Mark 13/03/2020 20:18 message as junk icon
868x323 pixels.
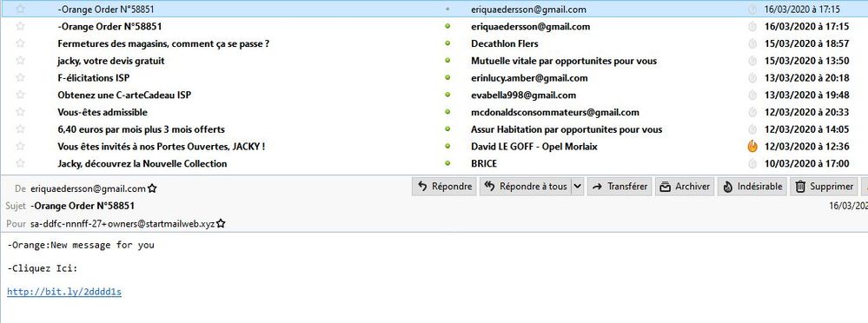(x=752, y=78)
